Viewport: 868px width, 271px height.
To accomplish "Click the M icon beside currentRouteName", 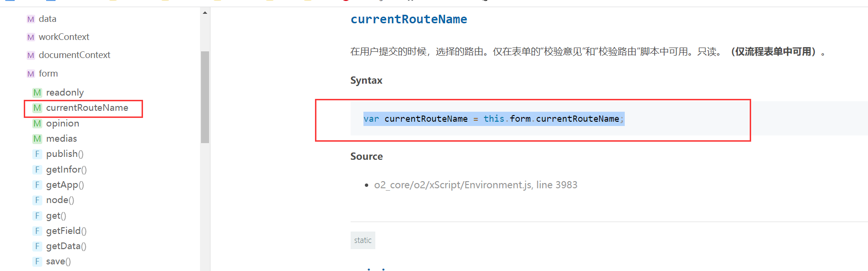I will pos(37,108).
